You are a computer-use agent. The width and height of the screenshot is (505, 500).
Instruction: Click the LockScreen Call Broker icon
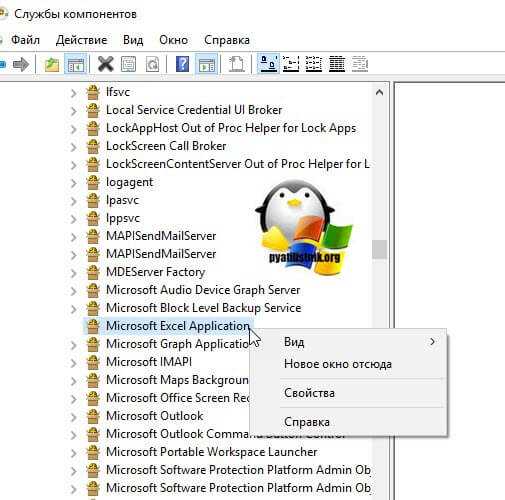93,146
